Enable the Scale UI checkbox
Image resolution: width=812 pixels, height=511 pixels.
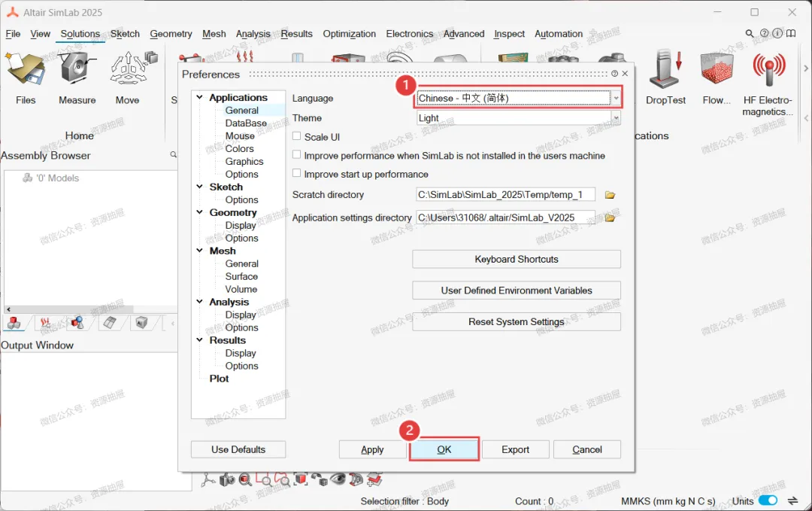(297, 136)
